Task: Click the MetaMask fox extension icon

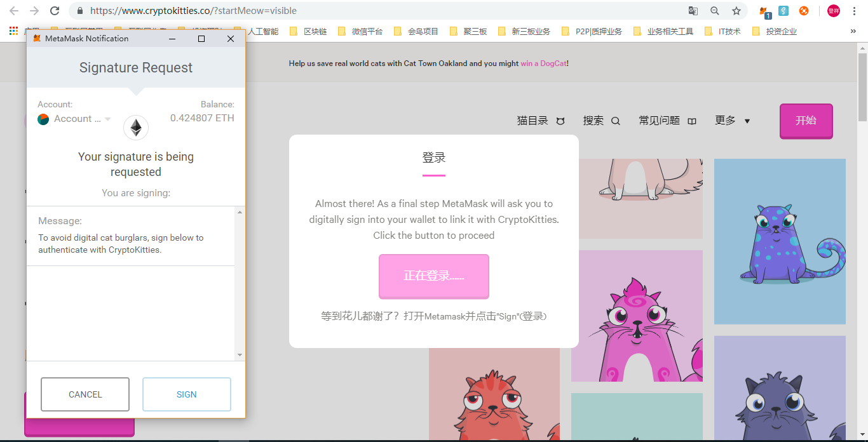Action: [x=764, y=11]
